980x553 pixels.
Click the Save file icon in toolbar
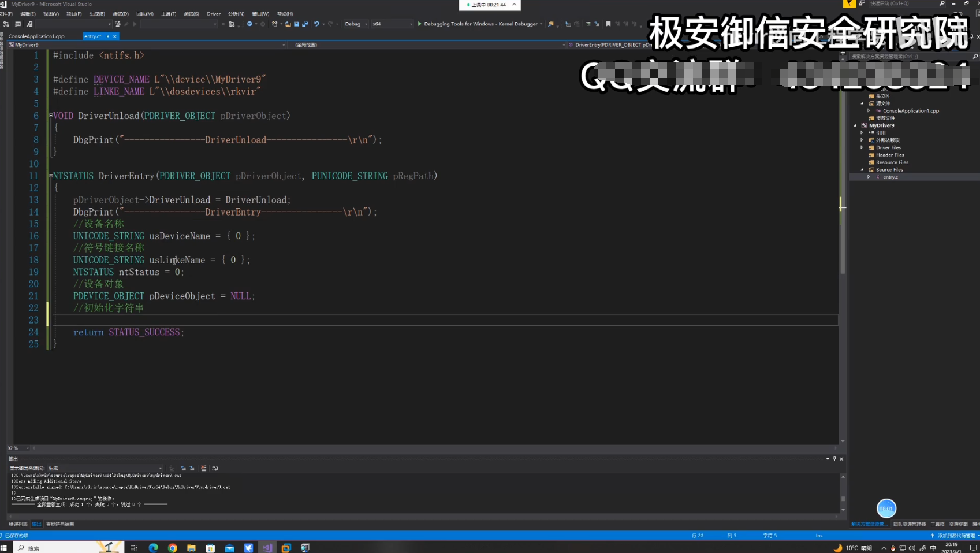[296, 24]
